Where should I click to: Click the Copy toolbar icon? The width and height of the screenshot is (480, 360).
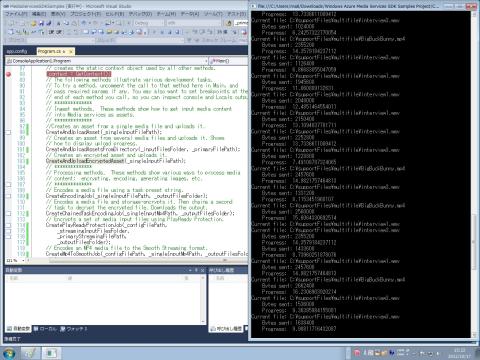click(66, 23)
